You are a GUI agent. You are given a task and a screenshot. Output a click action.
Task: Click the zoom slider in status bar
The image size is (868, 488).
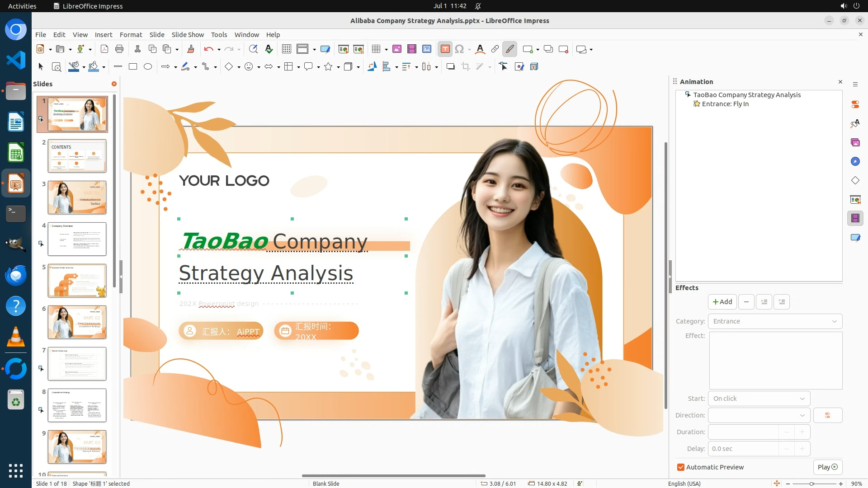(x=811, y=483)
